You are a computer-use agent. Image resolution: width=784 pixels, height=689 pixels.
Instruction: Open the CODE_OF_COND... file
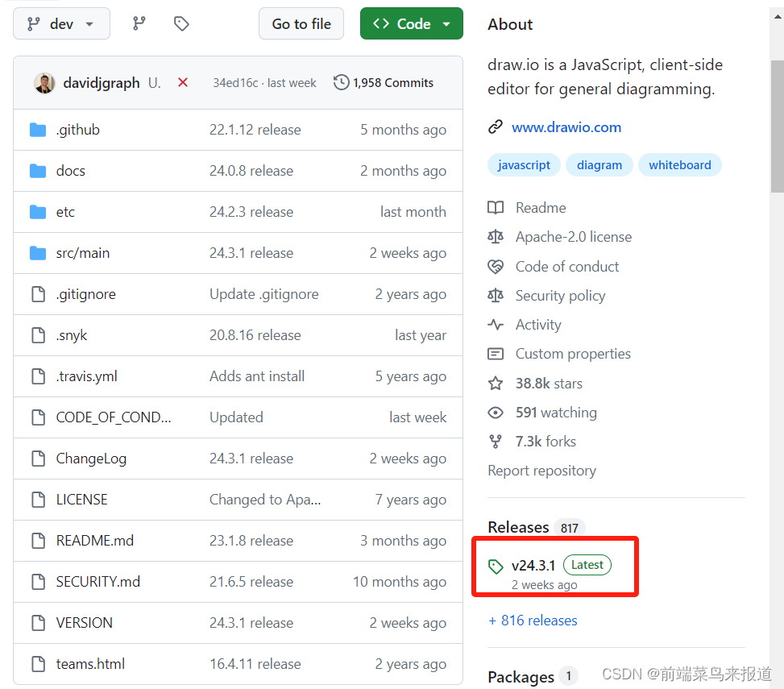[114, 417]
